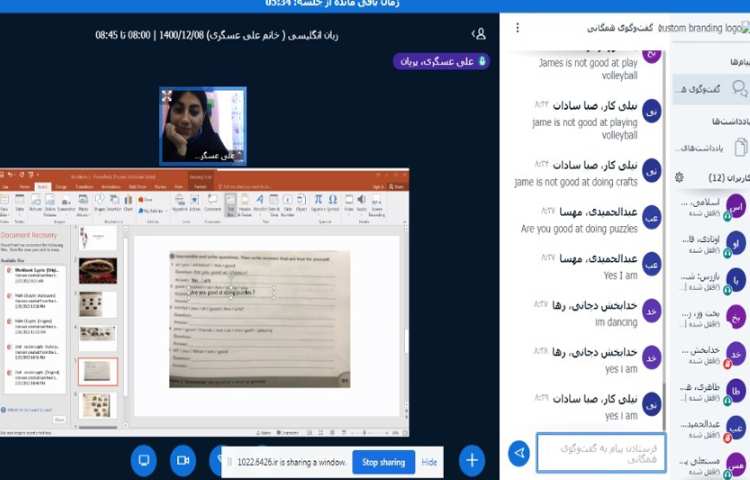Open the Shared Notes document icon
Screen dimensions: 750x480
[x=741, y=147]
